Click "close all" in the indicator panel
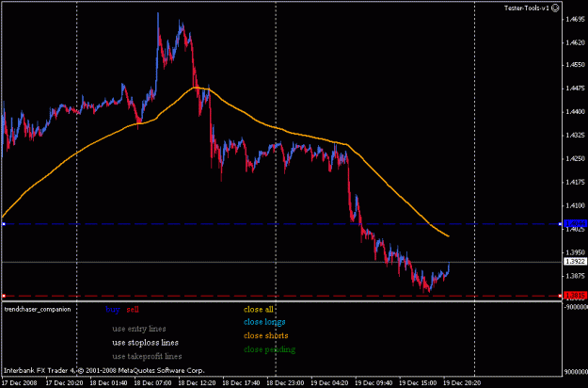 (x=259, y=310)
